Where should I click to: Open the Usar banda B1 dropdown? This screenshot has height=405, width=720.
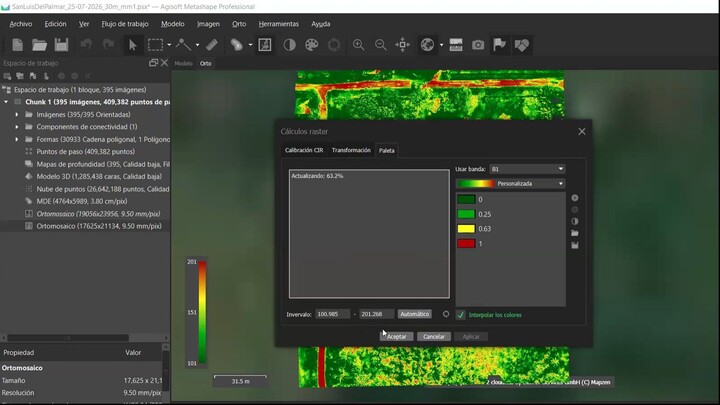(x=527, y=169)
